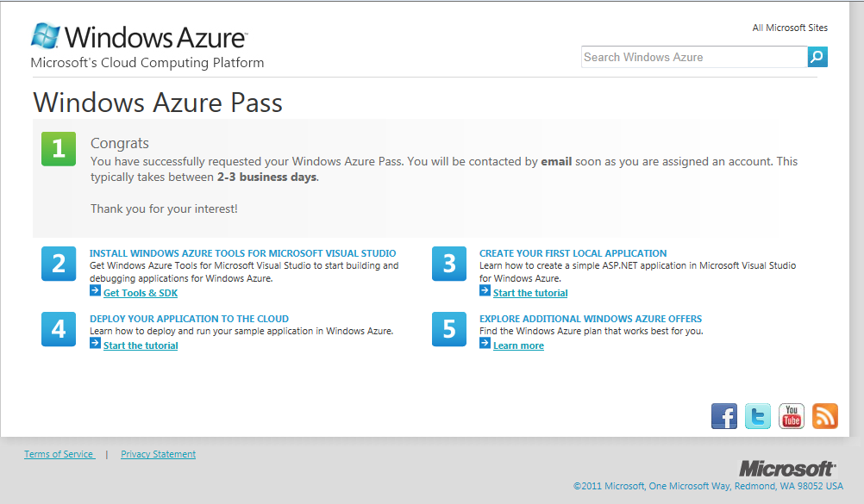Open Start the tutorial under Create Your First Local Application
This screenshot has width=864, height=504.
pyautogui.click(x=530, y=293)
